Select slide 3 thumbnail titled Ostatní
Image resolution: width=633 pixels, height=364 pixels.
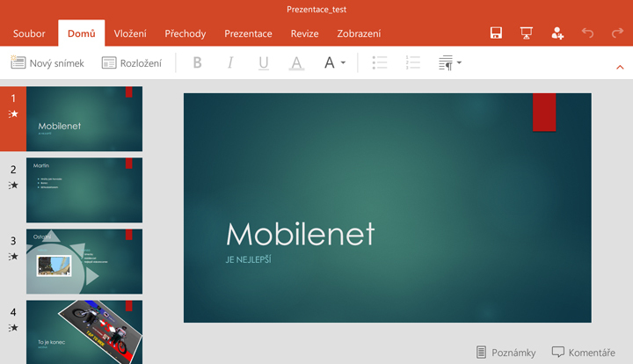pos(84,261)
